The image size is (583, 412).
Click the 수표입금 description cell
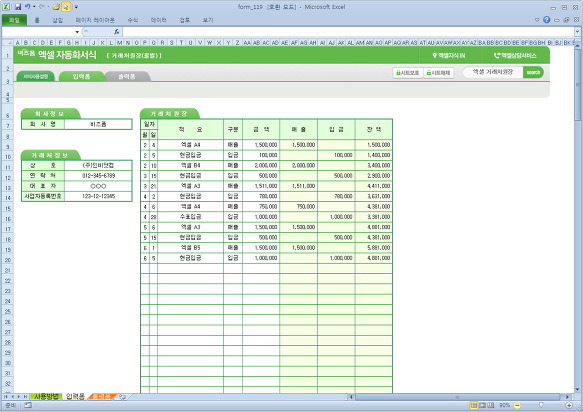pos(190,217)
